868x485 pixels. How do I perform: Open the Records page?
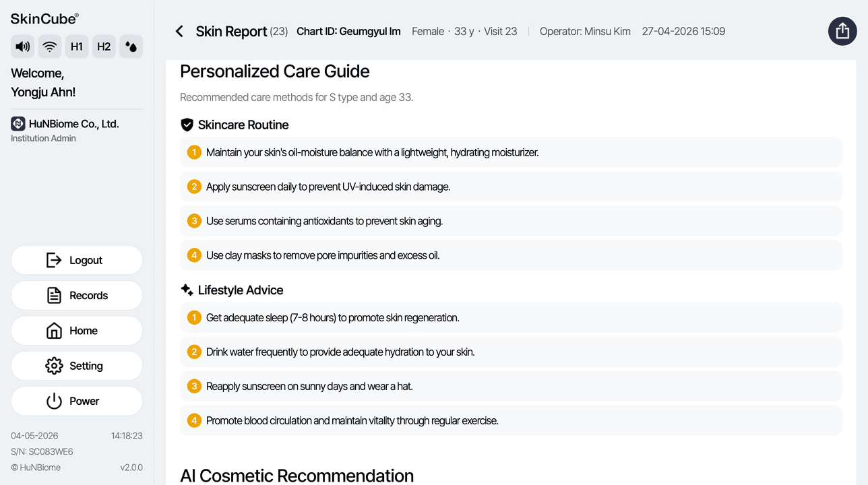[x=77, y=295]
